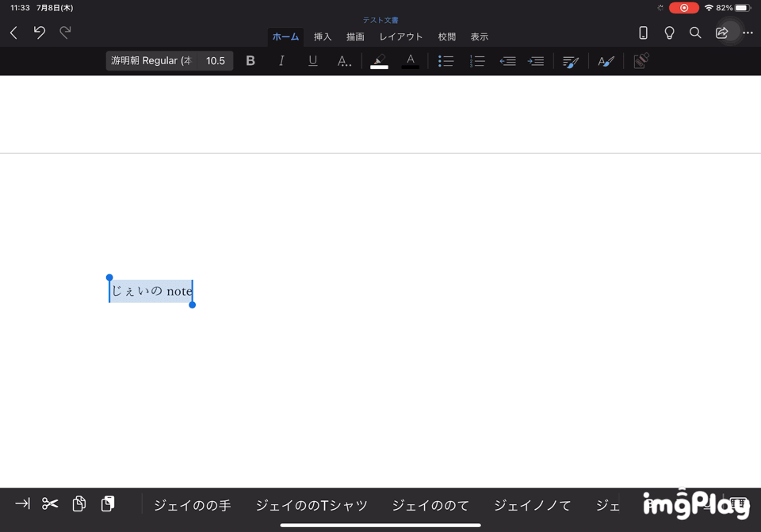
Task: Toggle italic formatting
Action: tap(281, 60)
